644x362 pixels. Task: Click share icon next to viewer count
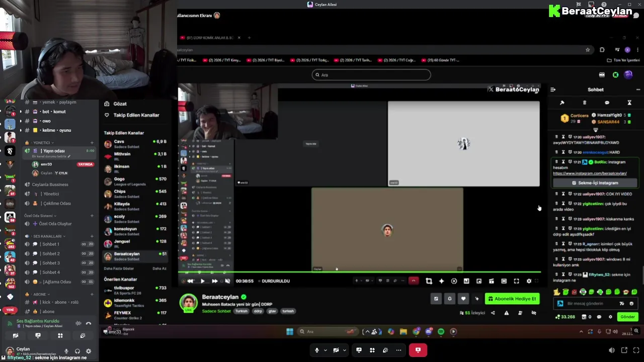coord(493,313)
